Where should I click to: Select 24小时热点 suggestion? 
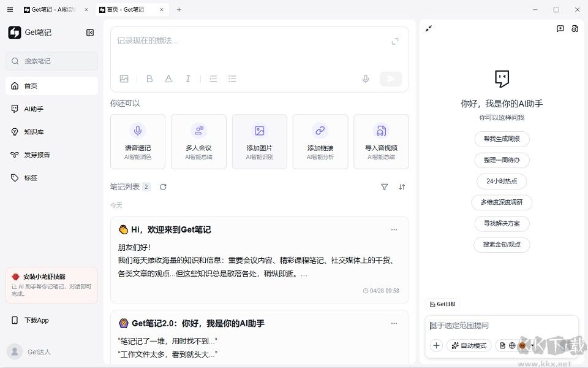click(x=502, y=181)
